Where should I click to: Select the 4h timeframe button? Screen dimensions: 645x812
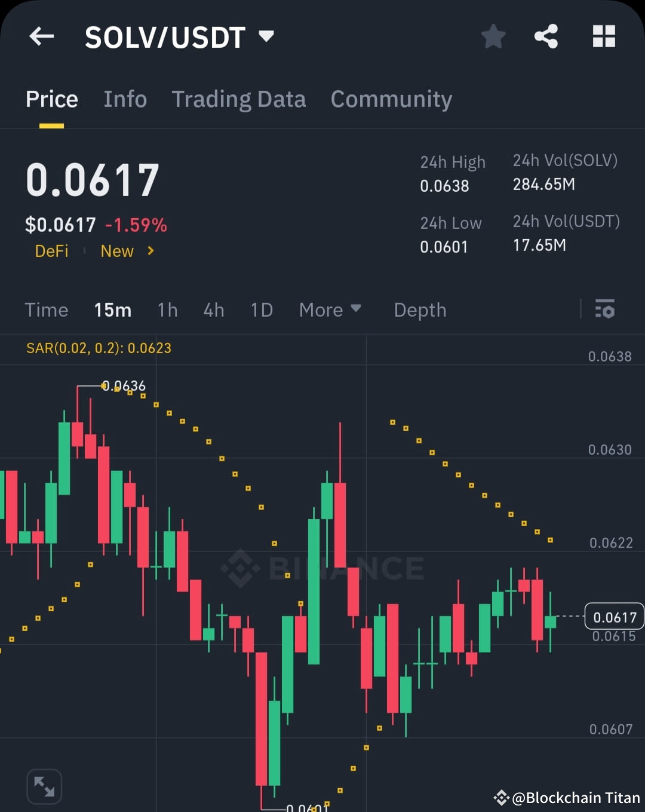pyautogui.click(x=214, y=310)
